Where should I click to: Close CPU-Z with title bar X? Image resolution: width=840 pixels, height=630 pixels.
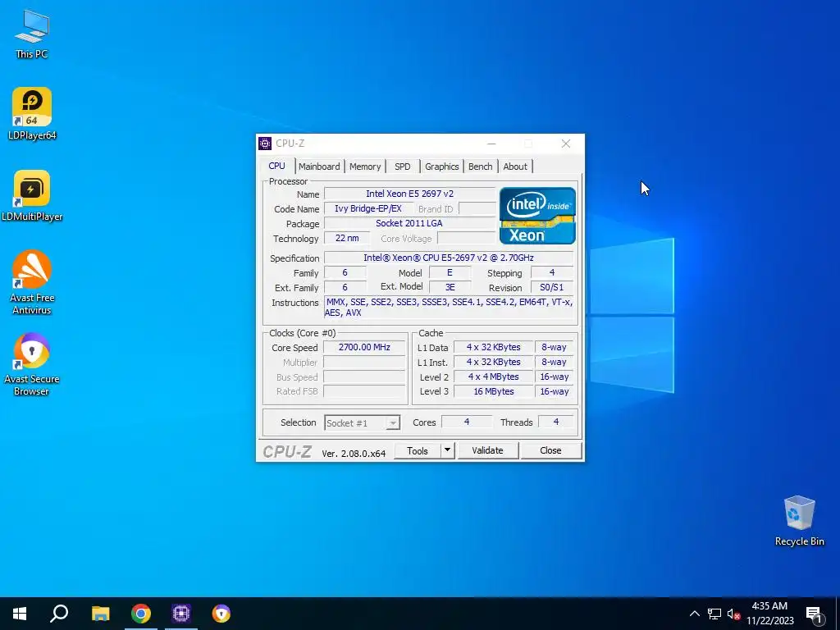[x=566, y=144]
